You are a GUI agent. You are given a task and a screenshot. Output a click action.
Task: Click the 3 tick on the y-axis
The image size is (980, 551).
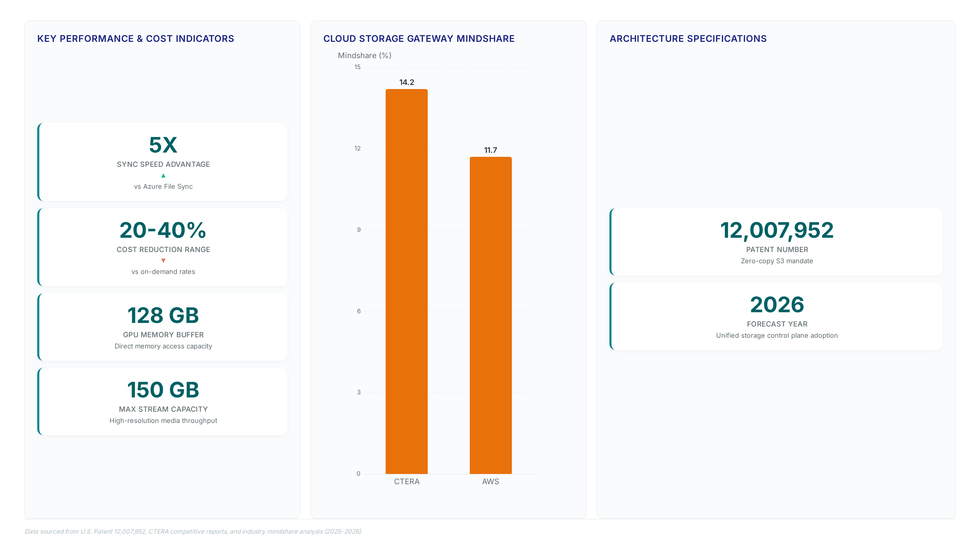359,392
